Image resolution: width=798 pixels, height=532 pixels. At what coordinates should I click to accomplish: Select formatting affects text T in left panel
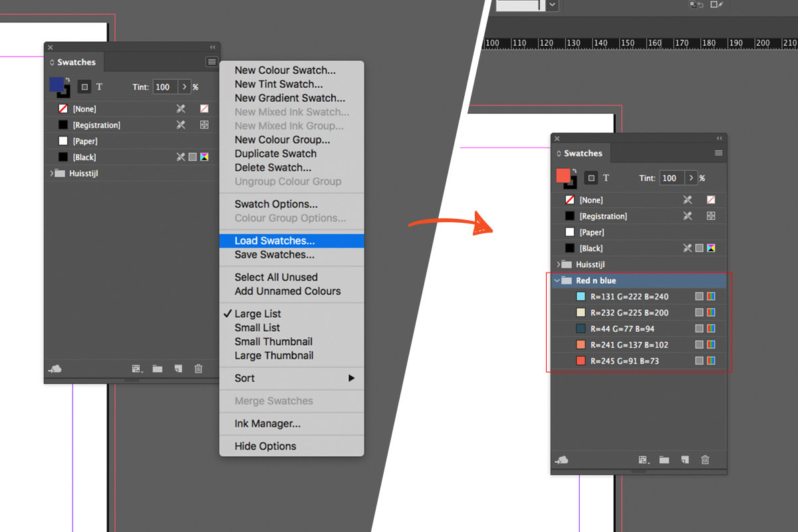[x=100, y=86]
